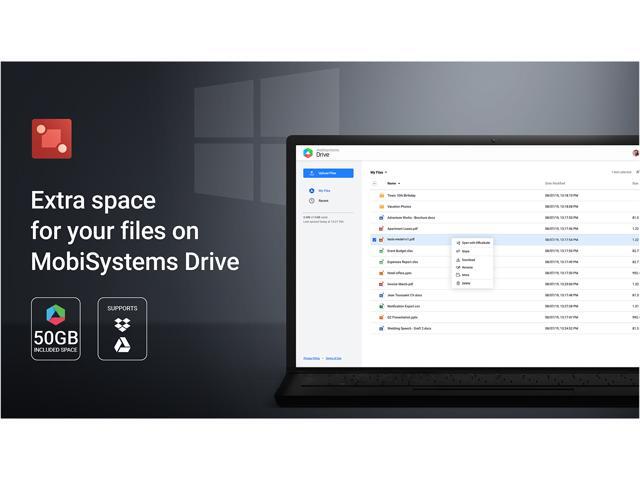The width and height of the screenshot is (640, 480).
Task: Click the PDF icon for Invoice March
Action: (381, 284)
